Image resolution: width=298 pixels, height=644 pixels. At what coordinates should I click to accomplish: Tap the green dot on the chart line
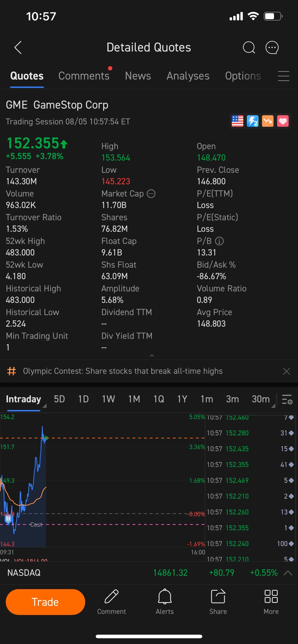coord(46,438)
